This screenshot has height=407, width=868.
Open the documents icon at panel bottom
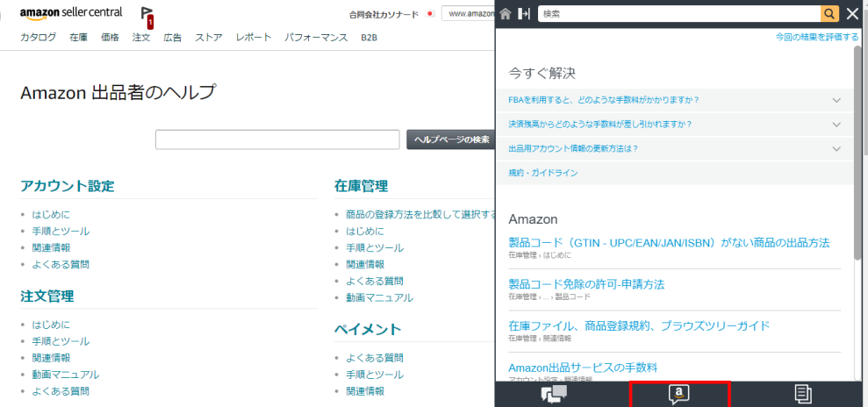[x=803, y=395]
